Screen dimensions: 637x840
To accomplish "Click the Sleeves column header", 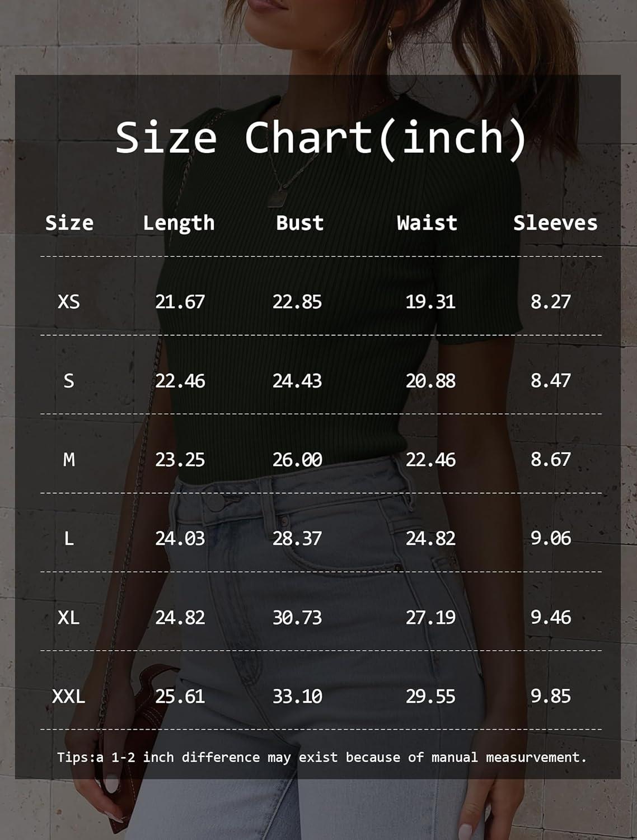I will tap(555, 223).
